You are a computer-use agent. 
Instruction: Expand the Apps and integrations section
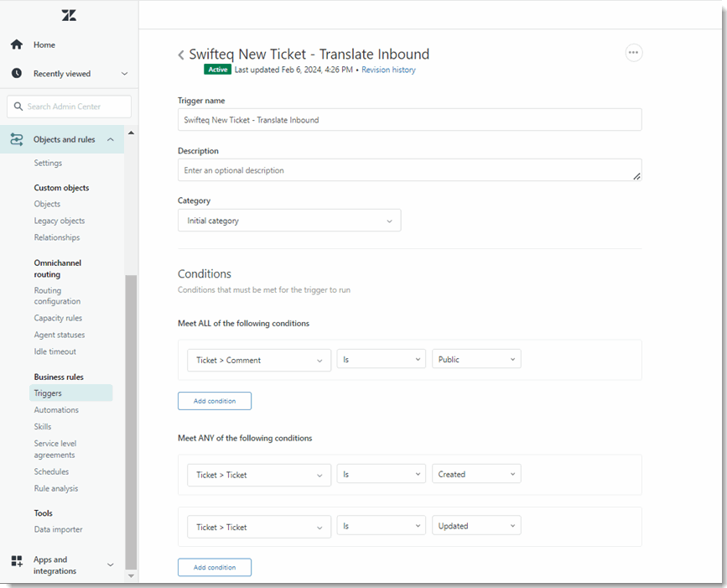click(111, 565)
